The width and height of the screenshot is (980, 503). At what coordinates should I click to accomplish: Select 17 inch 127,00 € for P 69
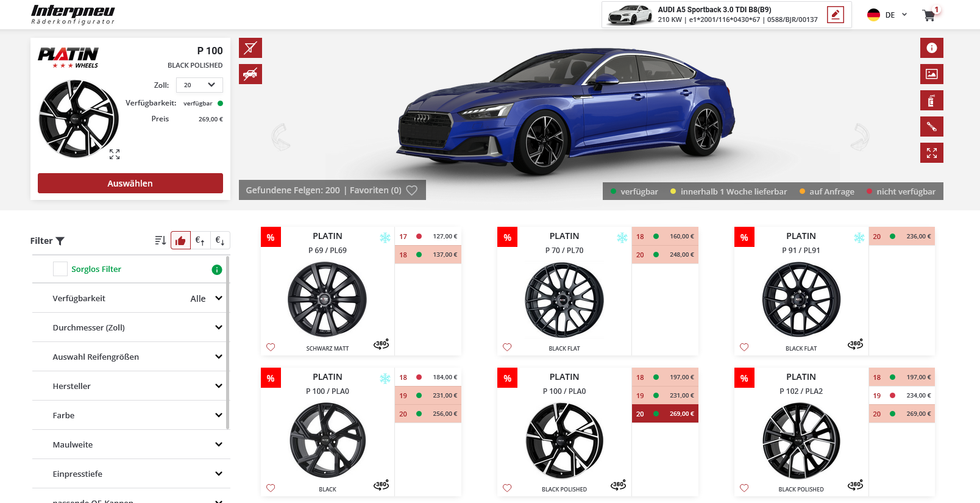click(x=428, y=237)
